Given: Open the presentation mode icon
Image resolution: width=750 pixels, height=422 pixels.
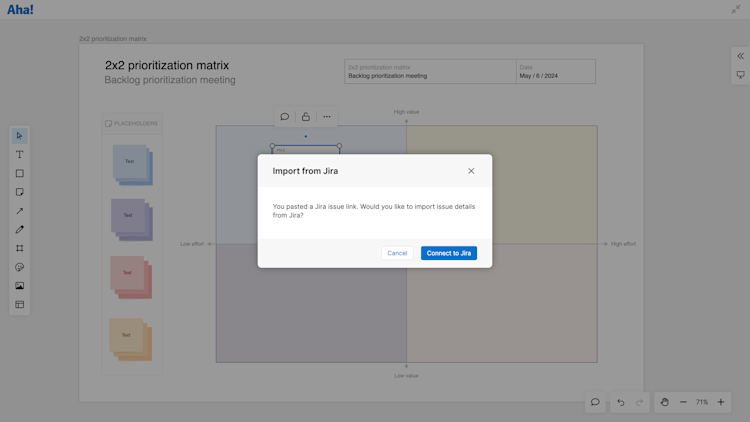Looking at the screenshot, I should pos(740,75).
